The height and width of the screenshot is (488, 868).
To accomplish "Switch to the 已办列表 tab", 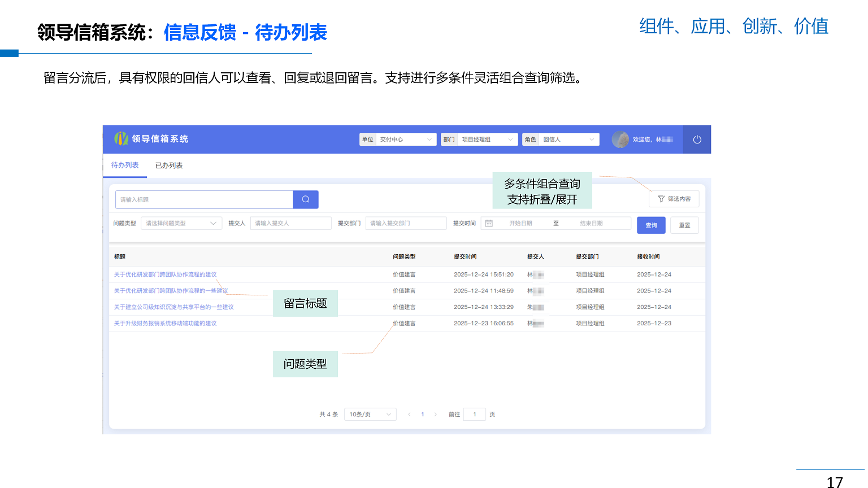I will click(x=168, y=165).
